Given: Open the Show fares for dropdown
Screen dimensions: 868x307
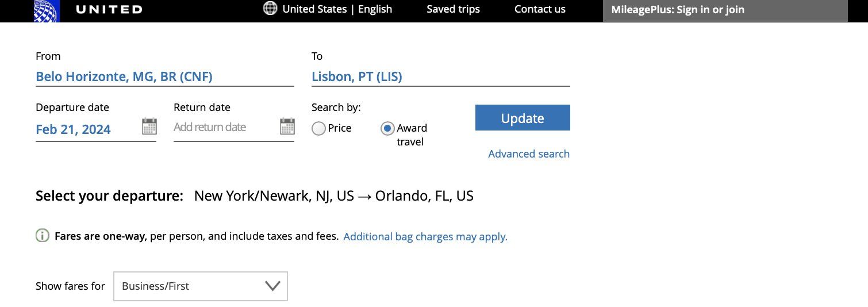Looking at the screenshot, I should click(200, 286).
